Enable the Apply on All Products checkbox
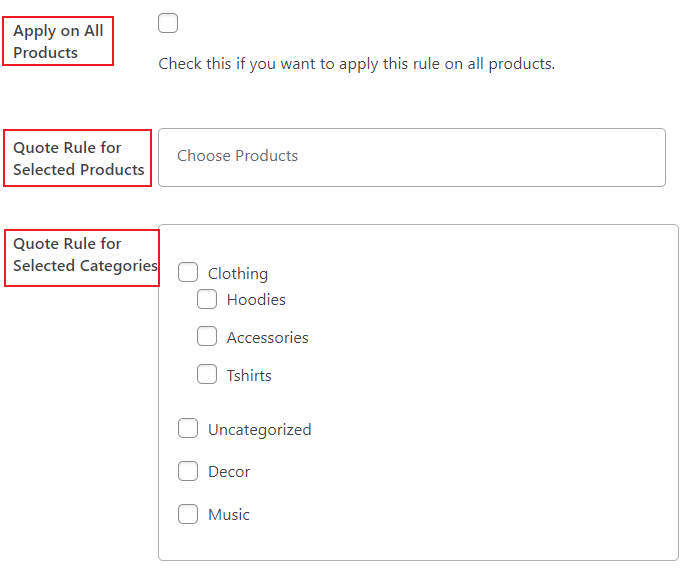Screen dimensions: 688x571 pyautogui.click(x=168, y=23)
